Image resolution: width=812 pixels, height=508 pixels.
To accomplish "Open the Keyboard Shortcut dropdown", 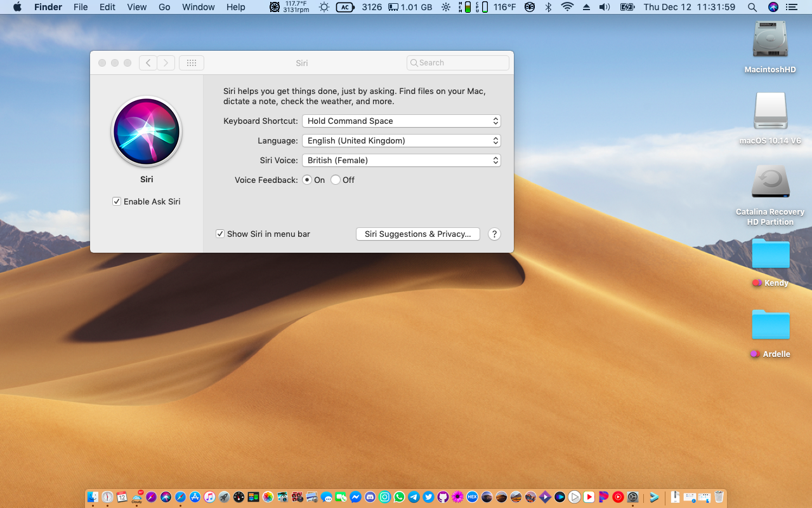I will pyautogui.click(x=402, y=121).
